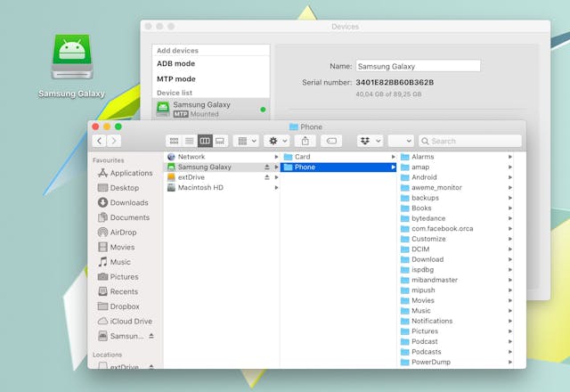Open the DCIM folder

456,249
